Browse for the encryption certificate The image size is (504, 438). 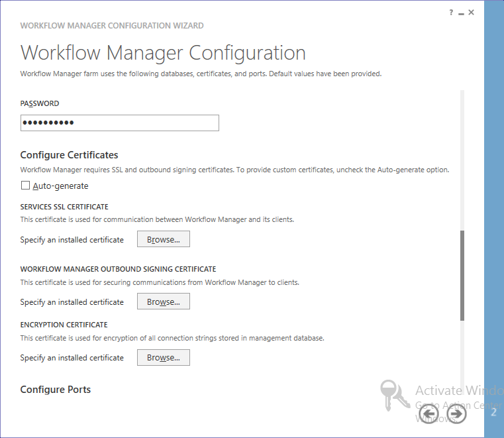[163, 357]
